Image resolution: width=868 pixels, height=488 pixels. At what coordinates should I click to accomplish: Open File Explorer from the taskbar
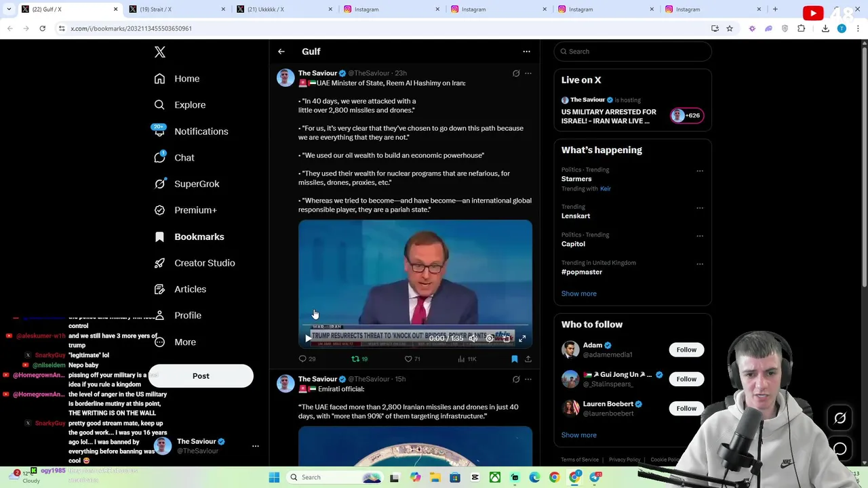(x=435, y=477)
